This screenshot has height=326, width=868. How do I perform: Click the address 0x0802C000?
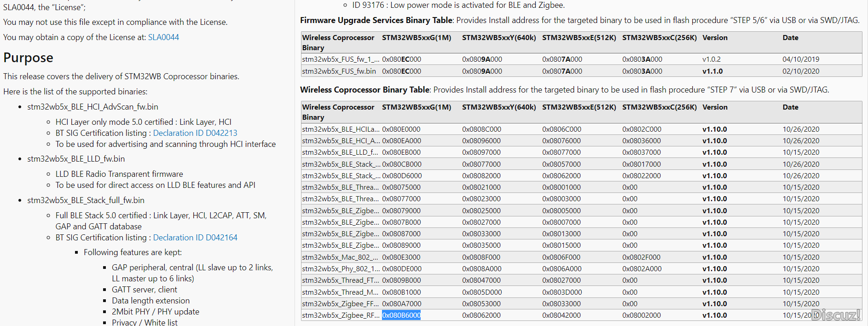point(642,129)
